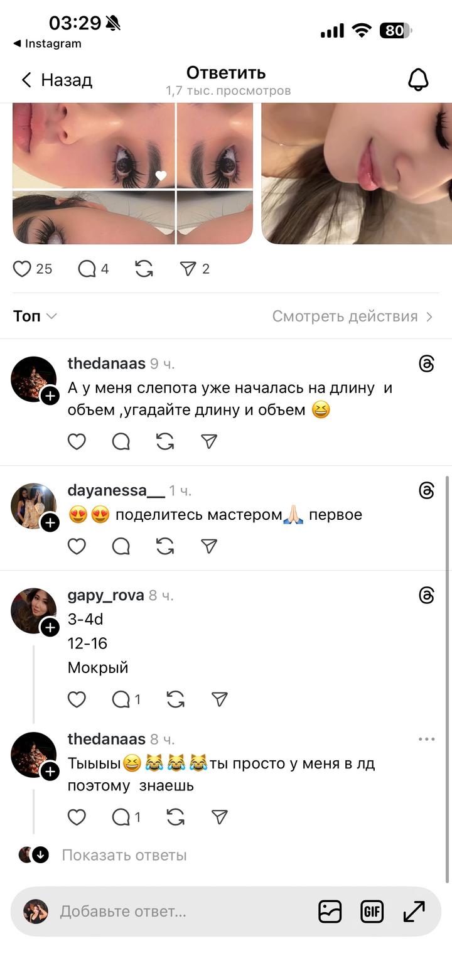Screen dimensions: 452x980
Task: Like the gapy_rova comment
Action: coord(77,699)
